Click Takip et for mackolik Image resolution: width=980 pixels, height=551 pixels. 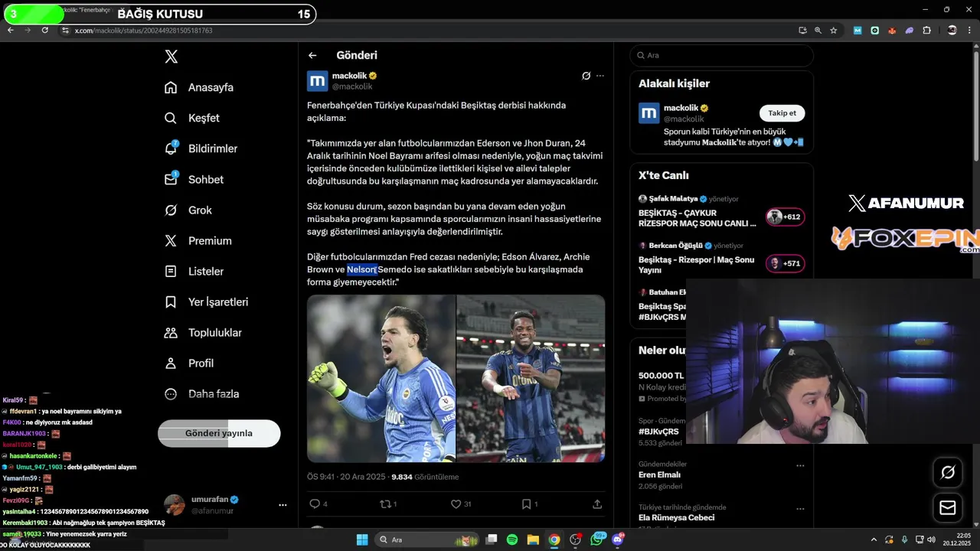[782, 113]
